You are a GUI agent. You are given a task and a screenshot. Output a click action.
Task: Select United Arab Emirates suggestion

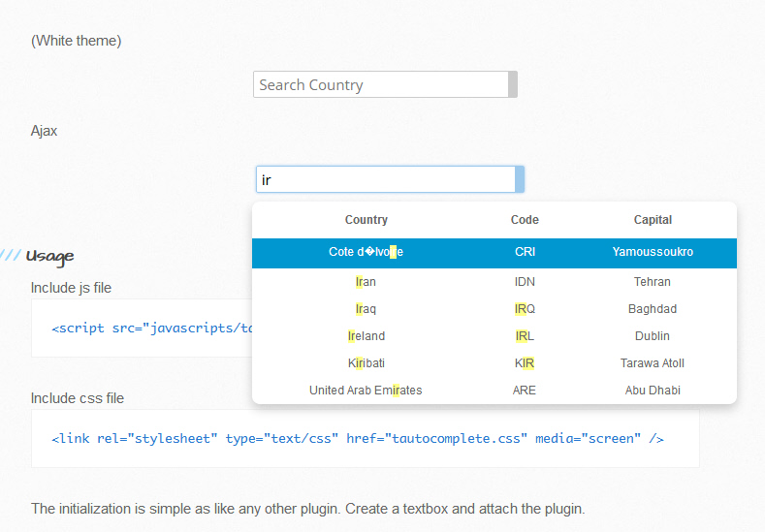pos(366,391)
